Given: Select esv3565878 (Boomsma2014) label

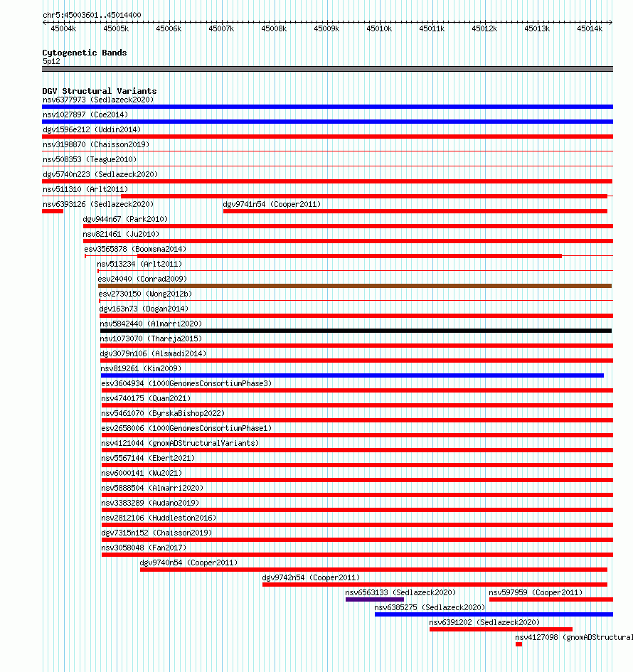Looking at the screenshot, I should [135, 250].
